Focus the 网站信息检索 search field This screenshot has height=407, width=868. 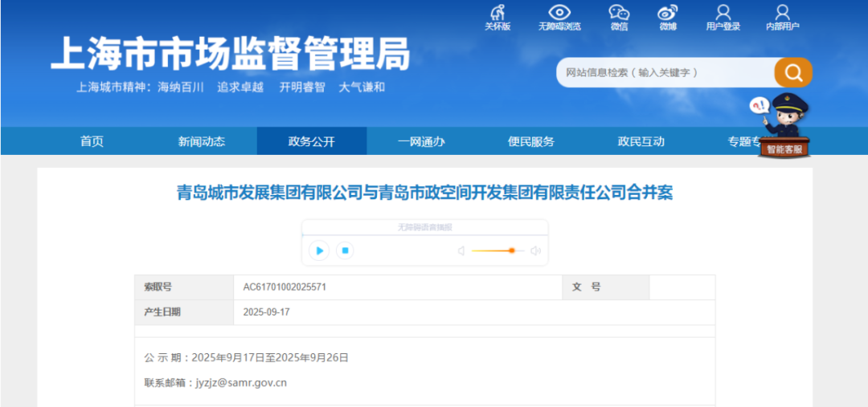[x=665, y=72]
